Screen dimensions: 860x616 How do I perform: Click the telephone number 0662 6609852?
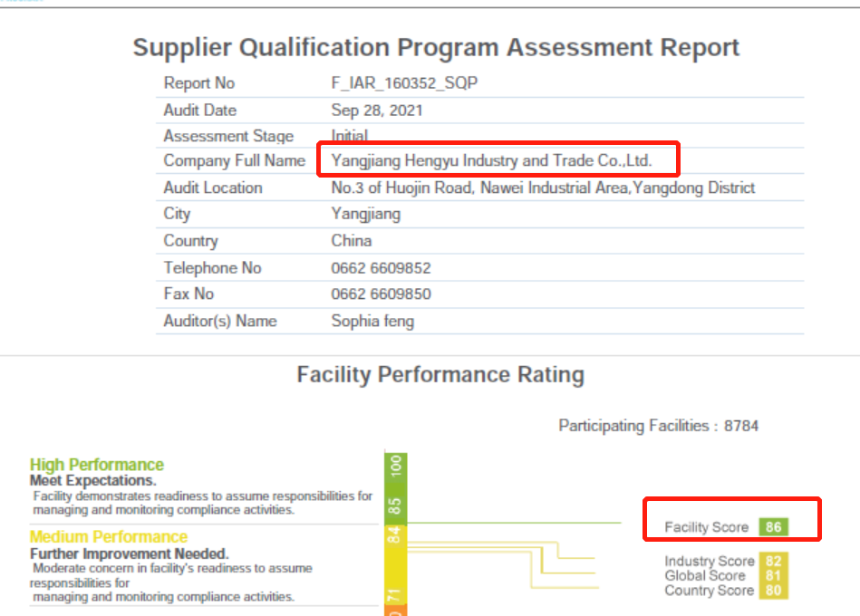[x=381, y=268]
